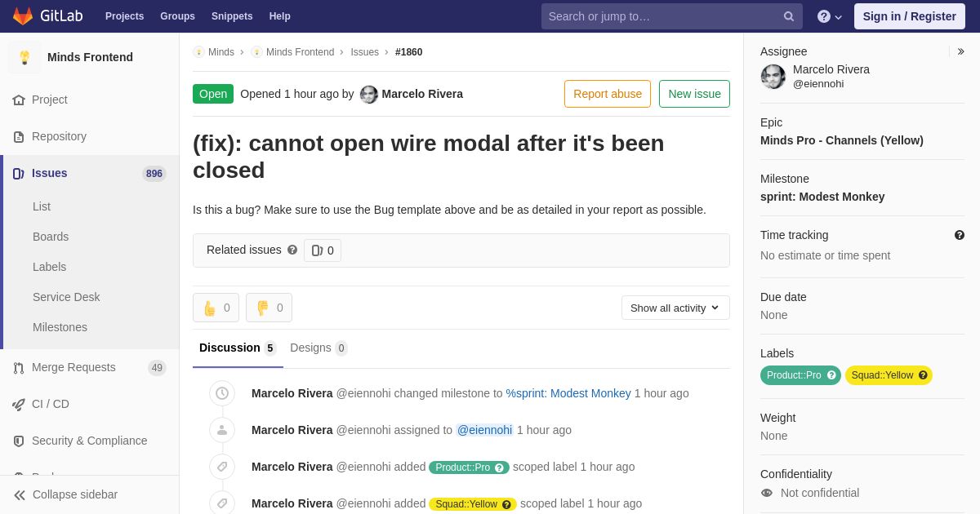This screenshot has width=980, height=514.
Task: Click the New issue button
Action: [x=694, y=94]
